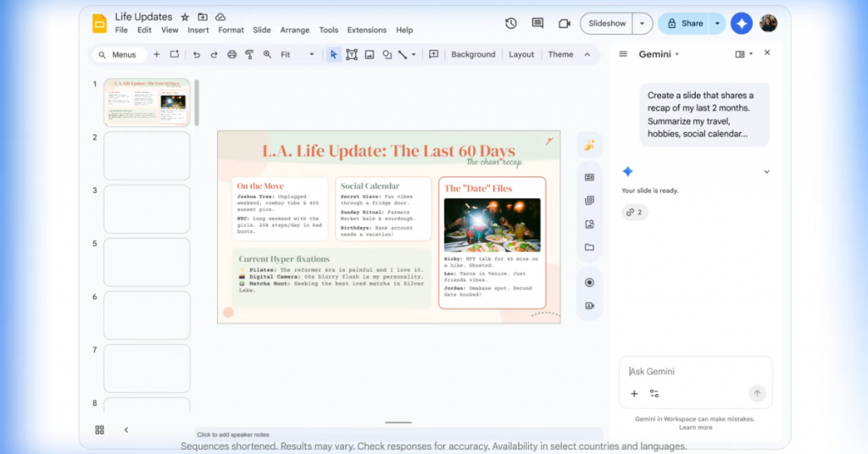Select slide 1 thumbnail

(x=147, y=102)
